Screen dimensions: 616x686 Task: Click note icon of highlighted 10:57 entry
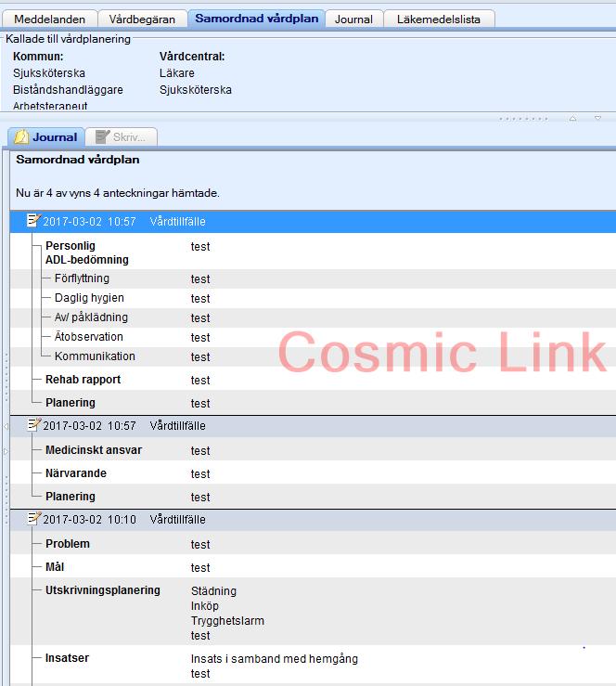[x=33, y=220]
